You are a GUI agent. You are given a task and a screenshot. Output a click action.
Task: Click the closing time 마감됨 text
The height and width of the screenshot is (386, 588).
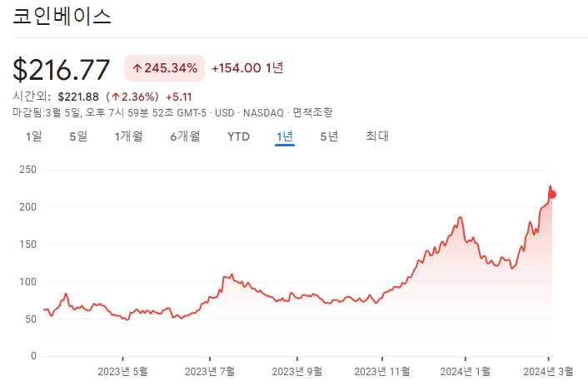pyautogui.click(x=109, y=112)
